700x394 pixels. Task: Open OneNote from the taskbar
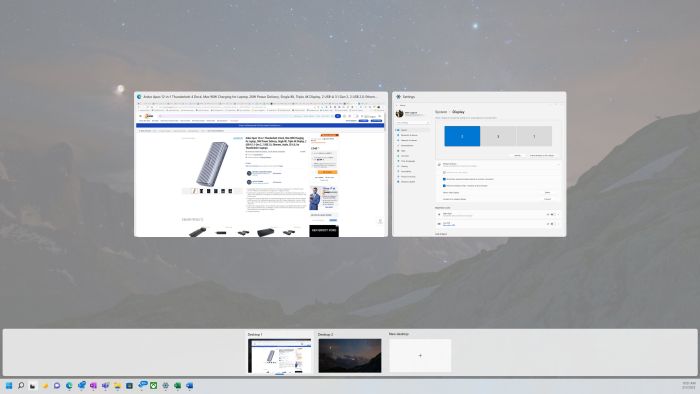tap(93, 386)
